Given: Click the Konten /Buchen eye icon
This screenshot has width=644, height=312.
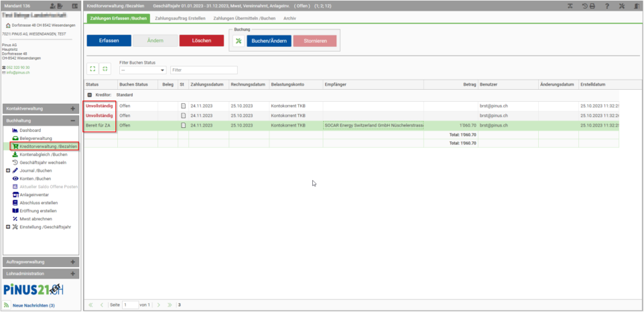Looking at the screenshot, I should click(15, 179).
